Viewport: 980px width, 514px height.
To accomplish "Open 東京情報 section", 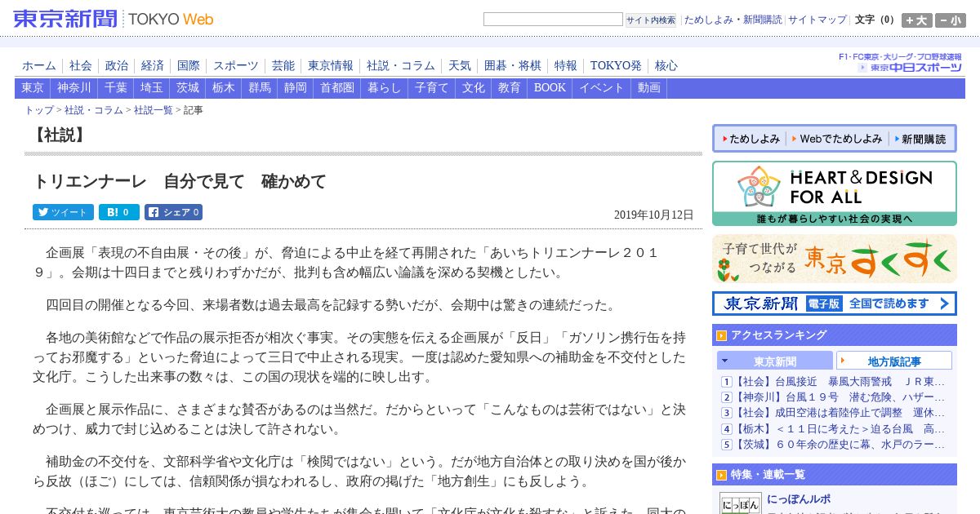I will [x=331, y=65].
